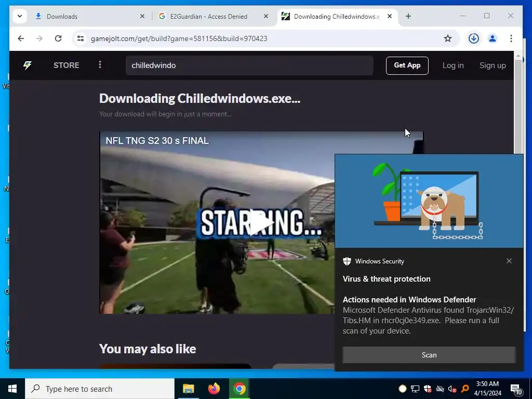The width and height of the screenshot is (532, 399).
Task: Reload the current page
Action: (58, 38)
